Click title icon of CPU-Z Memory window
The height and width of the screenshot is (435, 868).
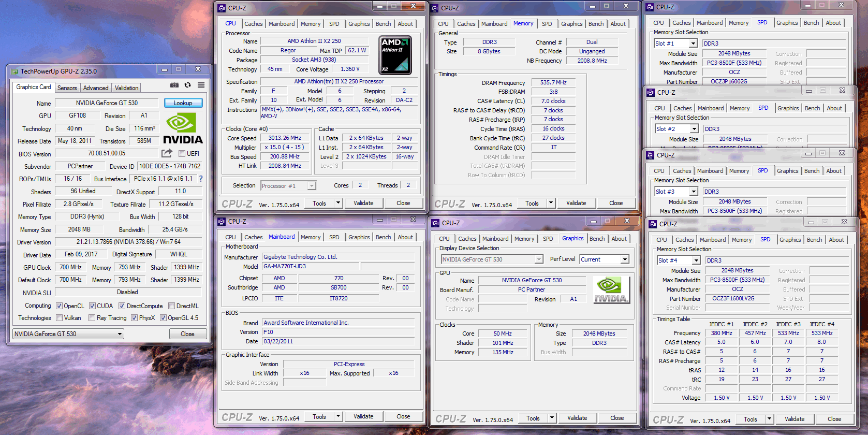(x=434, y=8)
